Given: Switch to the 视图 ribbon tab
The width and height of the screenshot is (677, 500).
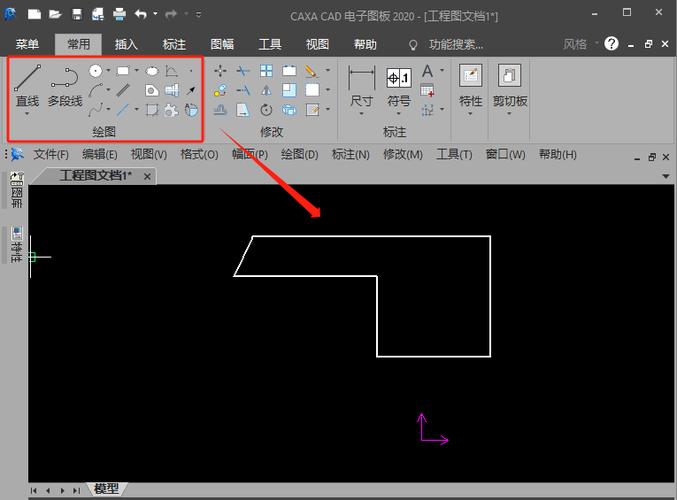Looking at the screenshot, I should tap(317, 44).
